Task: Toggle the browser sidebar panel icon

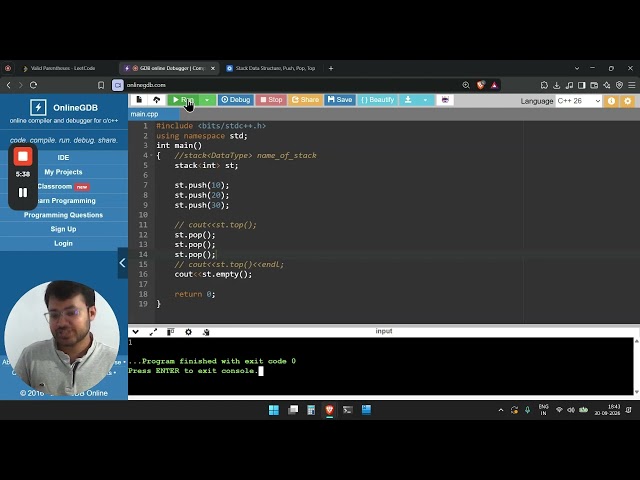Action: tap(582, 85)
